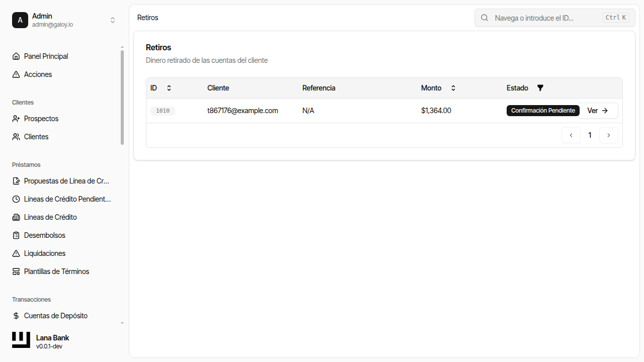The image size is (644, 362).
Task: Click the Plantillas de Términos layout icon
Action: tap(16, 271)
